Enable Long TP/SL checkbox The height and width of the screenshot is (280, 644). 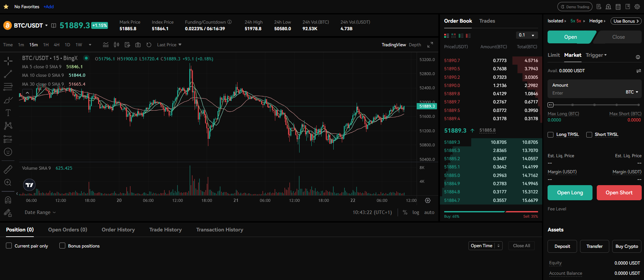pos(551,135)
